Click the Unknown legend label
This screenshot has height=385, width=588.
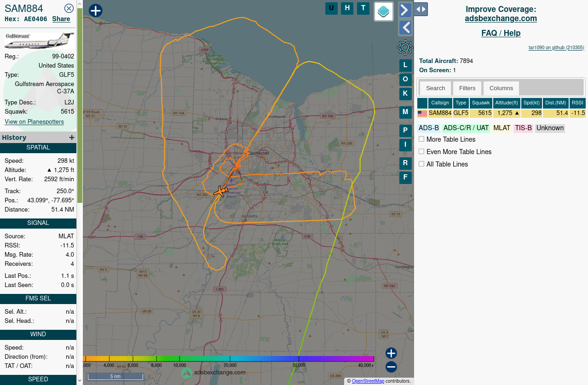(550, 128)
